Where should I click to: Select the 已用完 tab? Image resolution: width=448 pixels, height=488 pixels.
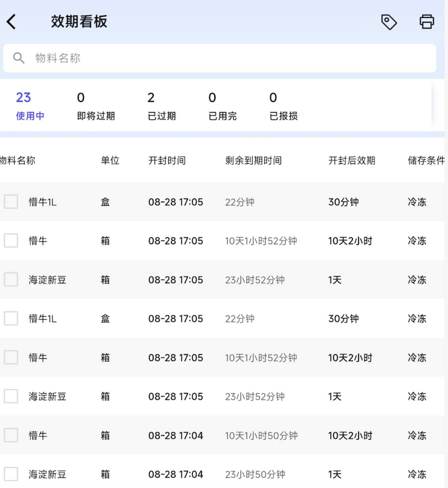tap(222, 106)
